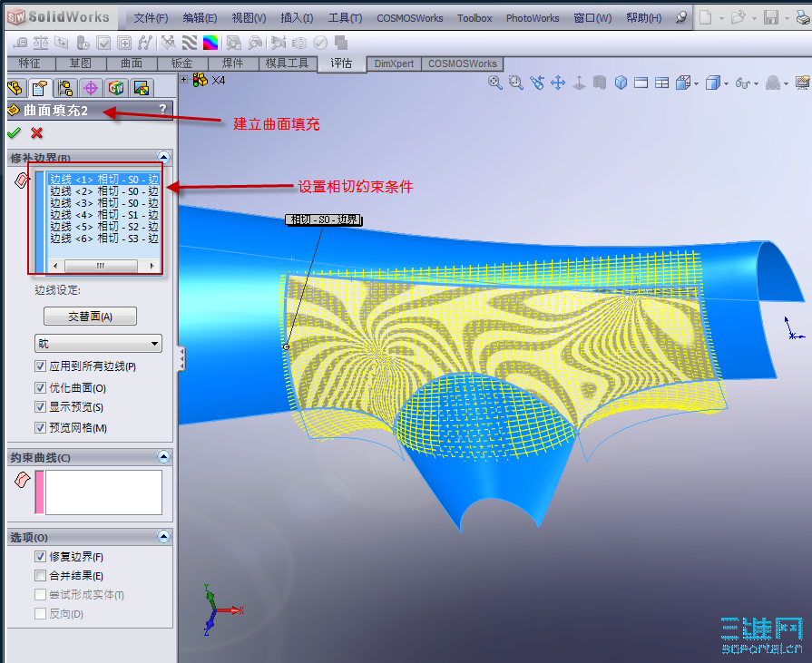Click the Display Style shaded cube
The width and height of the screenshot is (812, 663).
(x=713, y=83)
